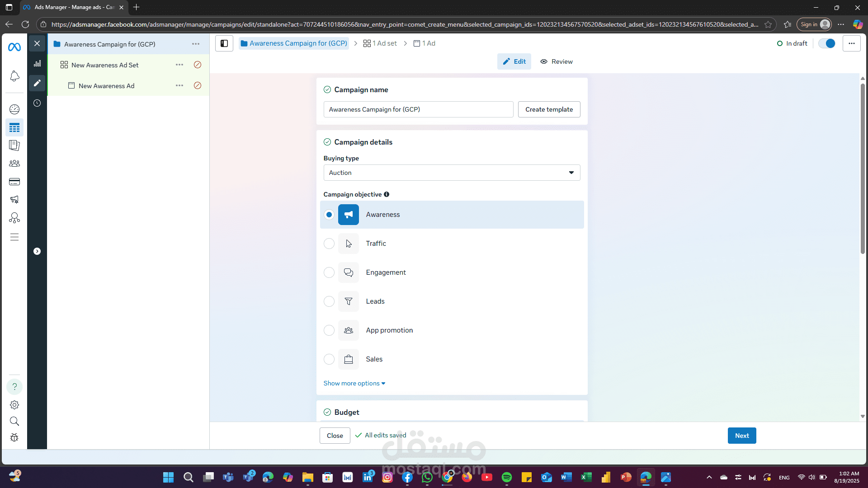Open All tools hamburger menu
The width and height of the screenshot is (868, 488).
(14, 237)
